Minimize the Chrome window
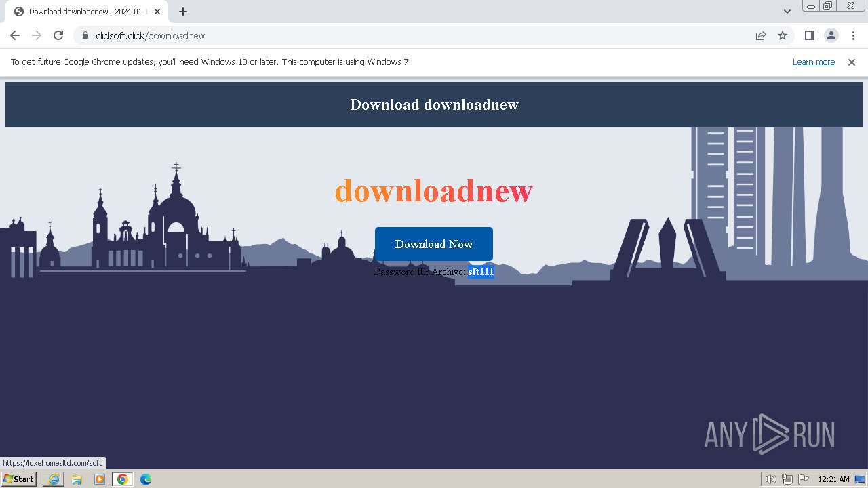868x488 pixels. pyautogui.click(x=811, y=6)
